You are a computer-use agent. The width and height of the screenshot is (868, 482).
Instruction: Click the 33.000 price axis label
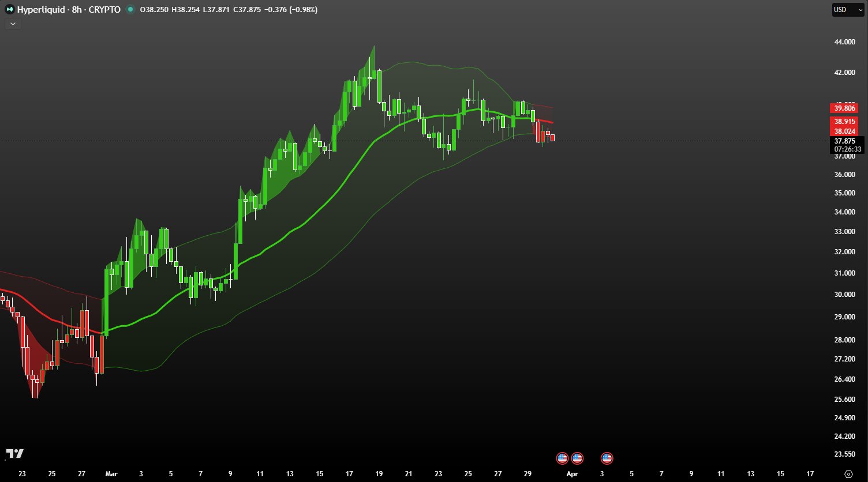(x=844, y=232)
